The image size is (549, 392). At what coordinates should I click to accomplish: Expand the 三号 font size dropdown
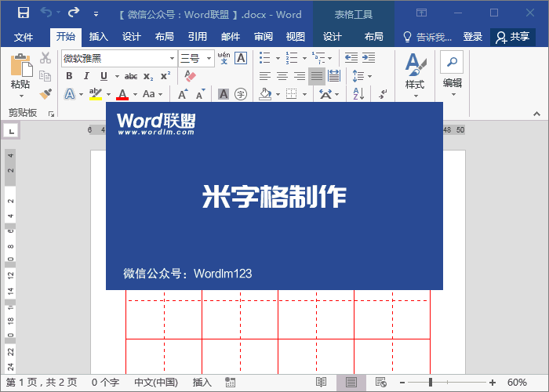(209, 58)
